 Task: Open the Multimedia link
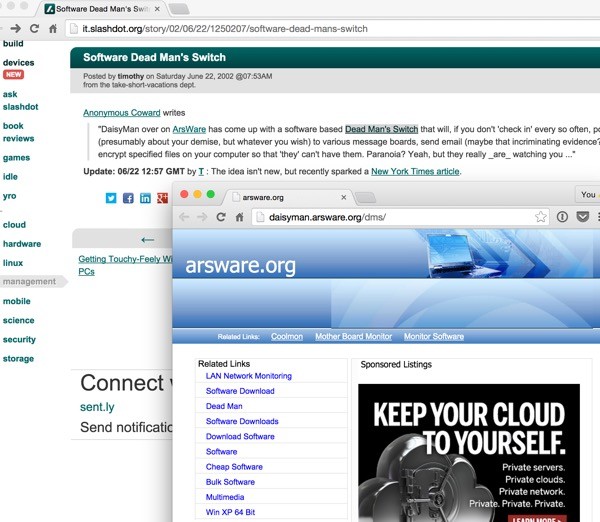pos(225,497)
